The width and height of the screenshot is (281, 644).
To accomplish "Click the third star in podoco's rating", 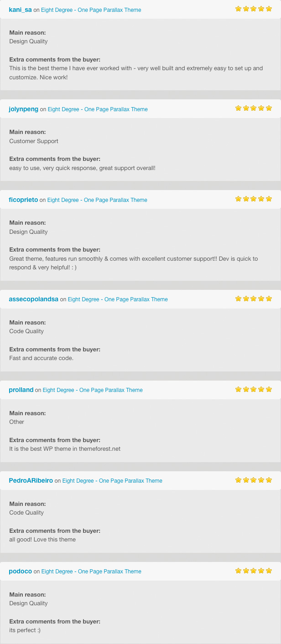I will pos(254,571).
